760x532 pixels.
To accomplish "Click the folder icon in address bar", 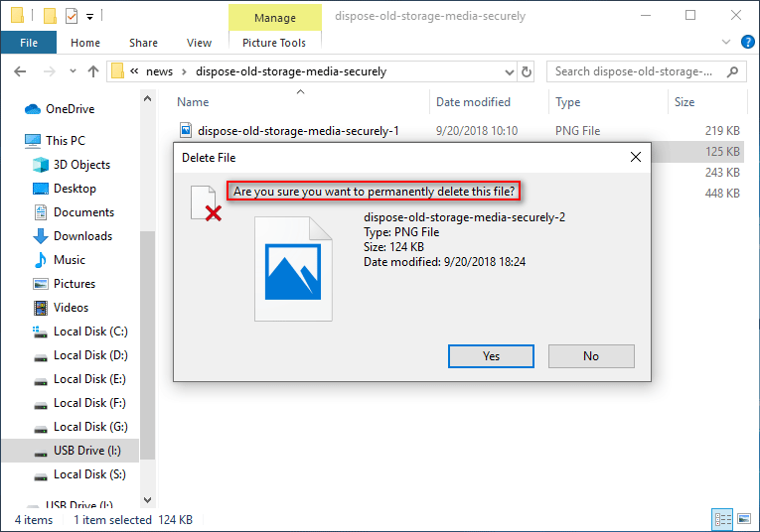I will pos(117,71).
